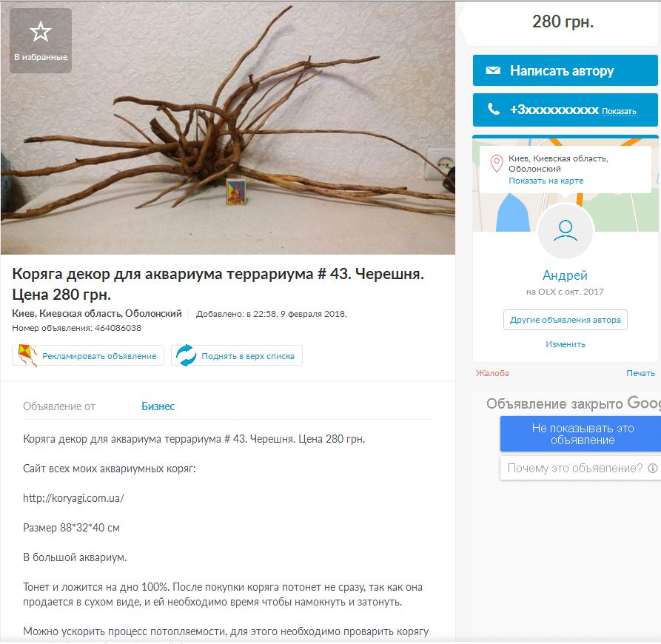Open Показать на карте link
This screenshot has width=661, height=644.
coord(546,181)
